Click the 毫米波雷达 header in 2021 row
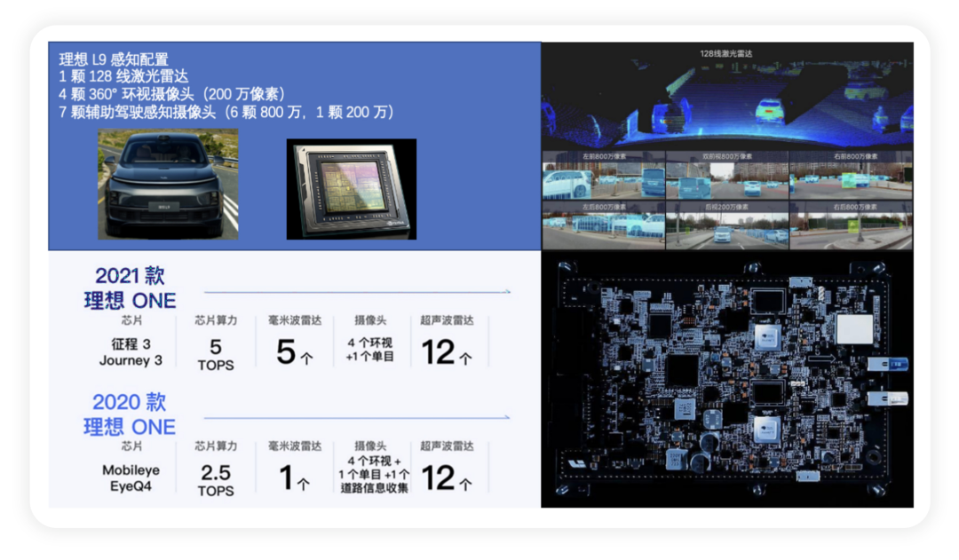959x560 pixels. [x=295, y=320]
